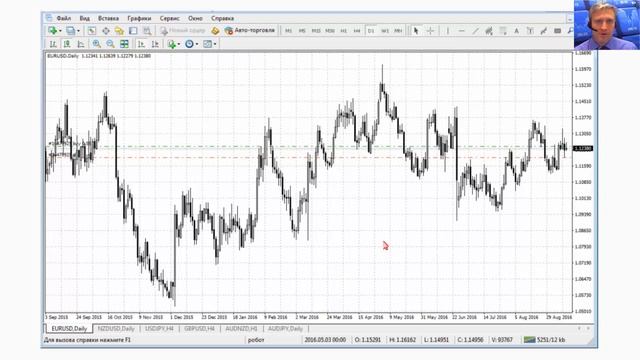The image size is (640, 360).
Task: Open the Файл menu
Action: pyautogui.click(x=64, y=18)
